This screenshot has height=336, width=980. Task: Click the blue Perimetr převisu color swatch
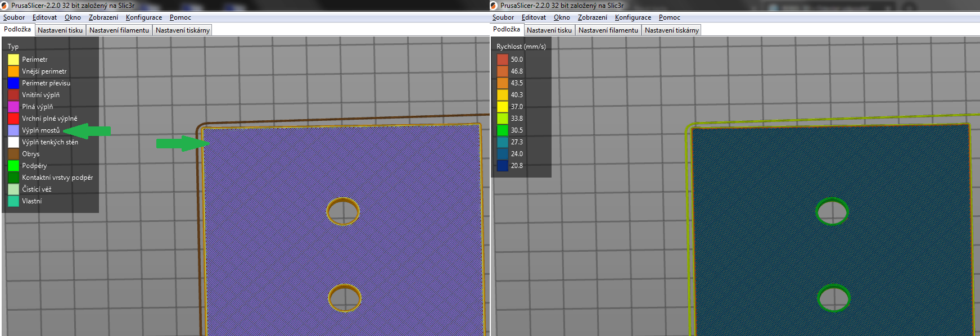13,83
